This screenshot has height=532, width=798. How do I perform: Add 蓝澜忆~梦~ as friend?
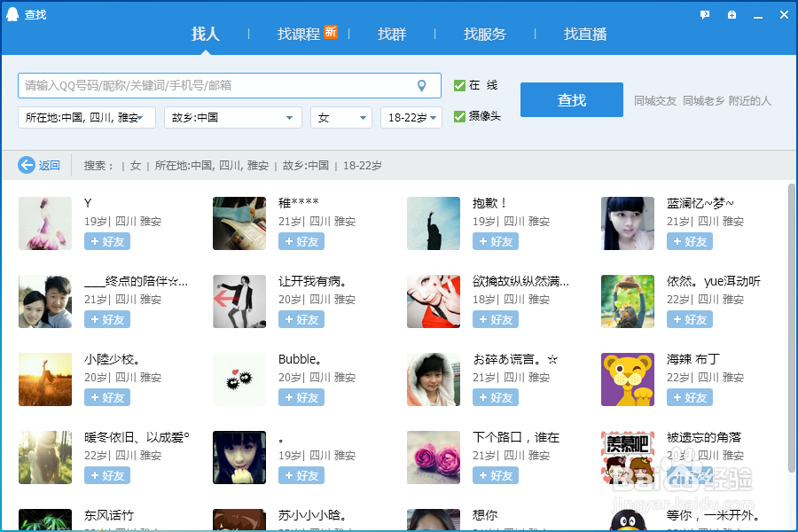pos(690,241)
